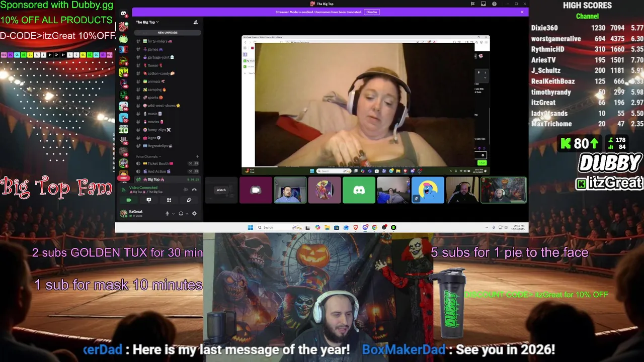Open the quests flag icon in title bar
Image resolution: width=644 pixels, height=362 pixels.
click(472, 4)
